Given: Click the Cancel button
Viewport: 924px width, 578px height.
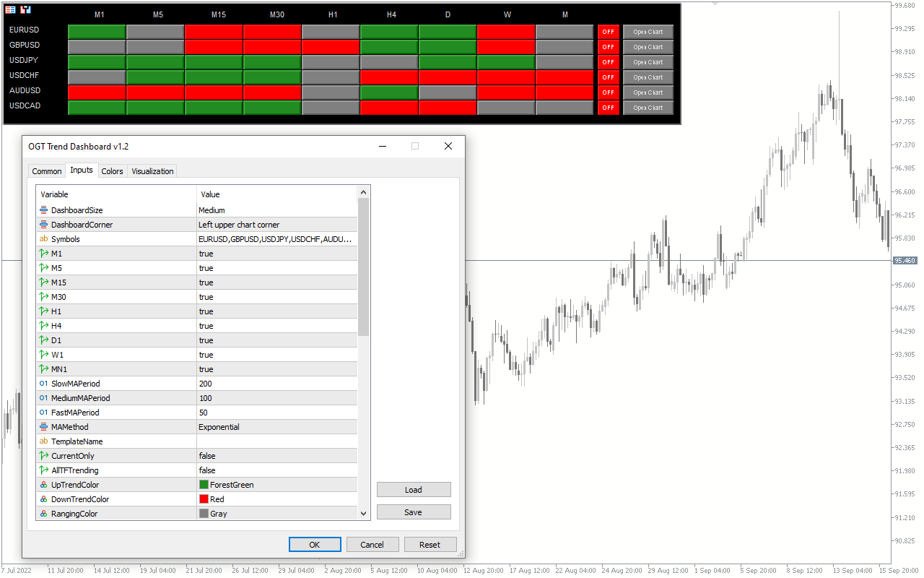Looking at the screenshot, I should pos(372,545).
